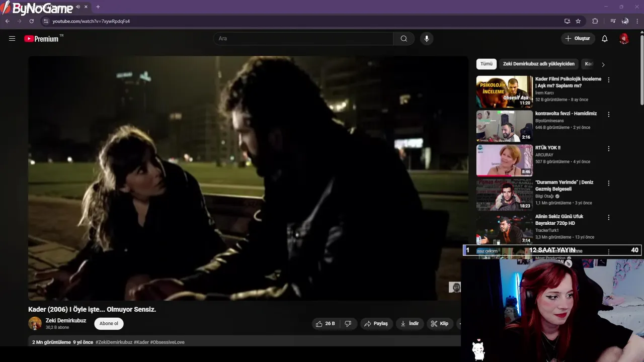The image size is (644, 362).
Task: Click the video title Kader (2006)
Action: pos(92,309)
